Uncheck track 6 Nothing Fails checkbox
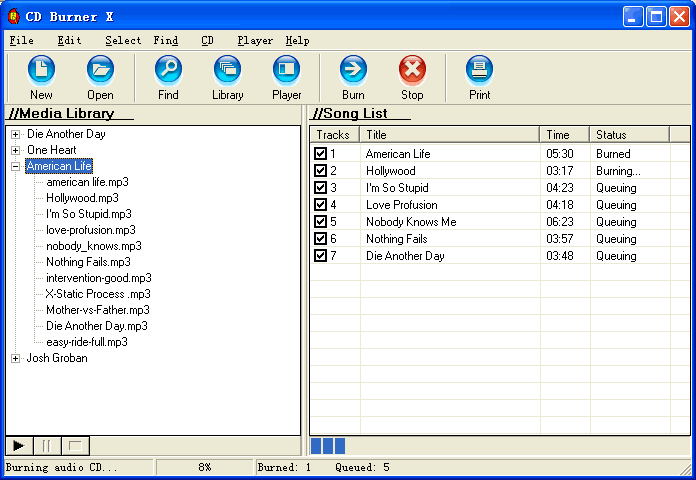The width and height of the screenshot is (696, 480). pos(320,238)
